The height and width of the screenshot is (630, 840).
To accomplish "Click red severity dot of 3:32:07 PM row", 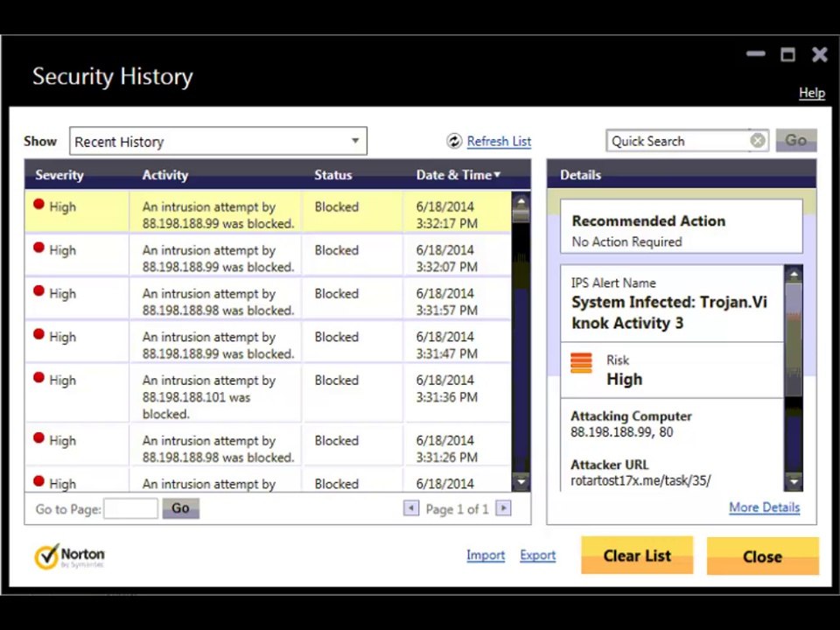I will pos(38,248).
